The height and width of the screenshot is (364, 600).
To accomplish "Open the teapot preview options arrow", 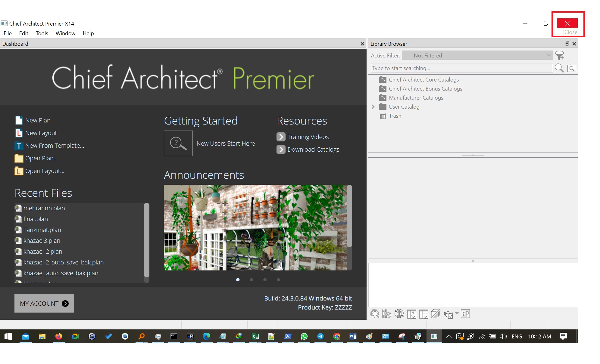I will tap(457, 314).
